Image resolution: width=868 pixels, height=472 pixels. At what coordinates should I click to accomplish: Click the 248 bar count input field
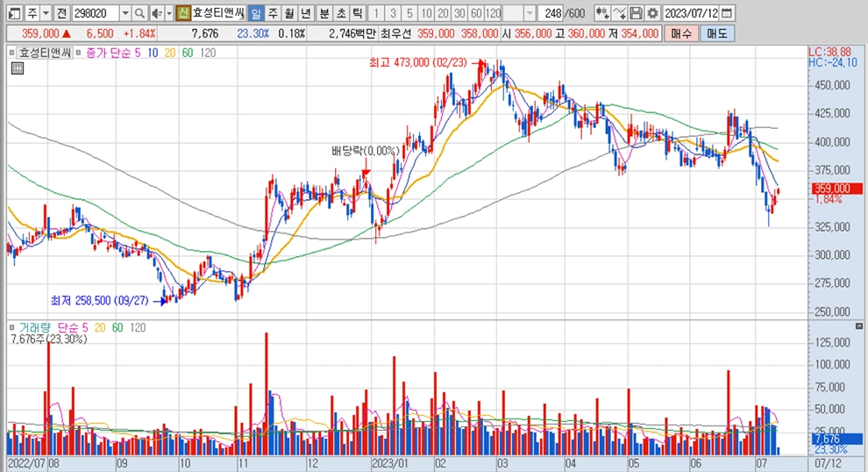tap(552, 13)
